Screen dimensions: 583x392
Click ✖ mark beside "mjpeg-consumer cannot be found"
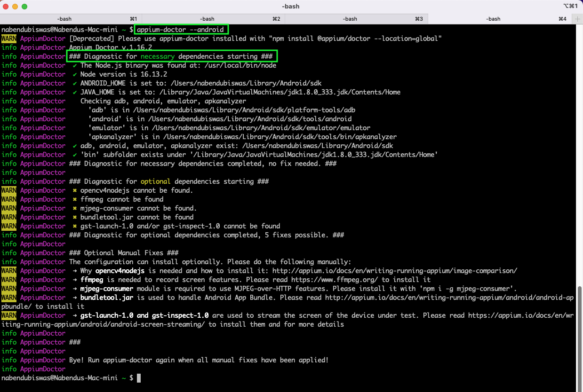(x=75, y=208)
